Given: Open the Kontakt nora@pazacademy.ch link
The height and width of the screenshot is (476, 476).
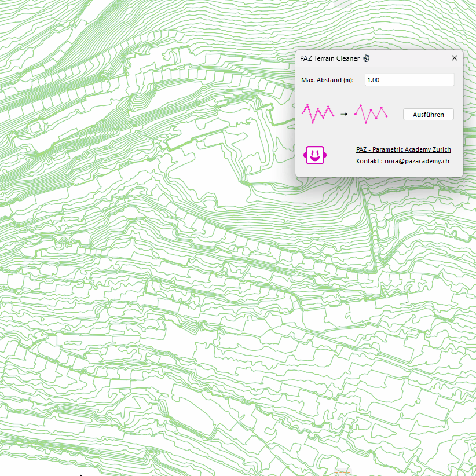Looking at the screenshot, I should (402, 161).
